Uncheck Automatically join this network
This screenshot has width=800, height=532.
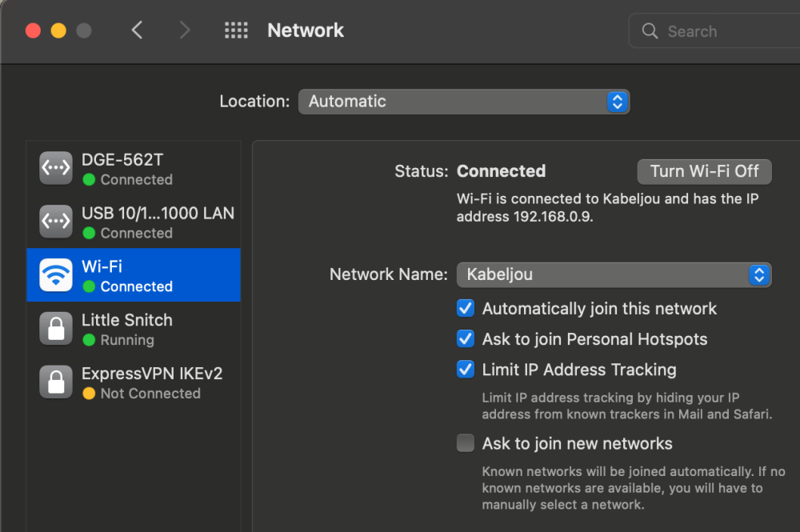tap(466, 308)
